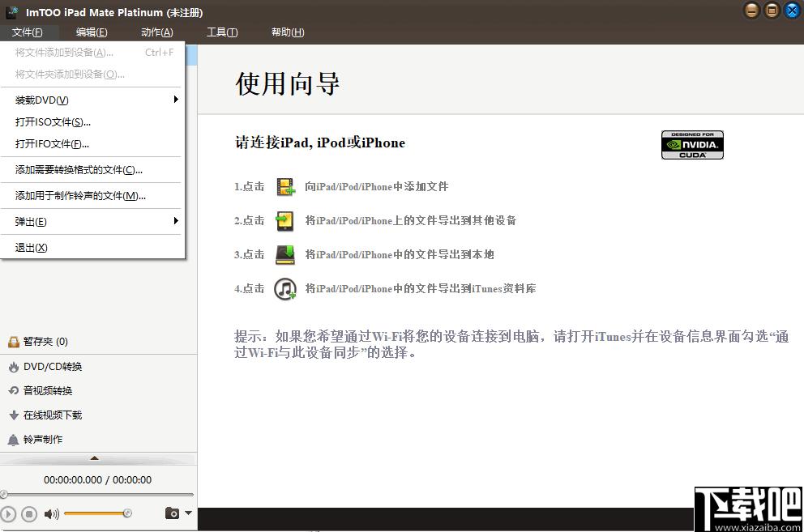Open the 文件(F) menu

(x=28, y=32)
